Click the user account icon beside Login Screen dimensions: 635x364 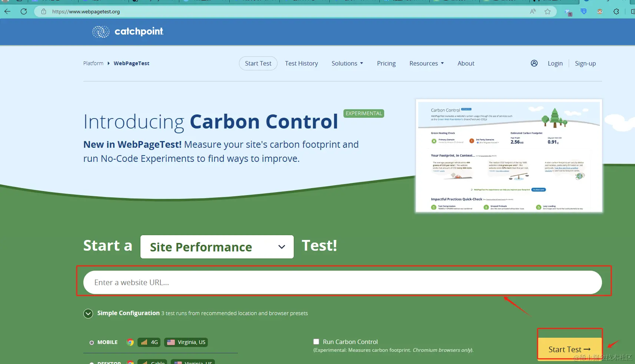534,63
